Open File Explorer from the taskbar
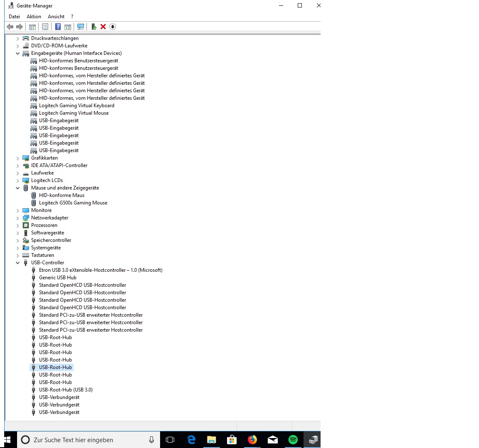This screenshot has width=479, height=448. [x=211, y=440]
